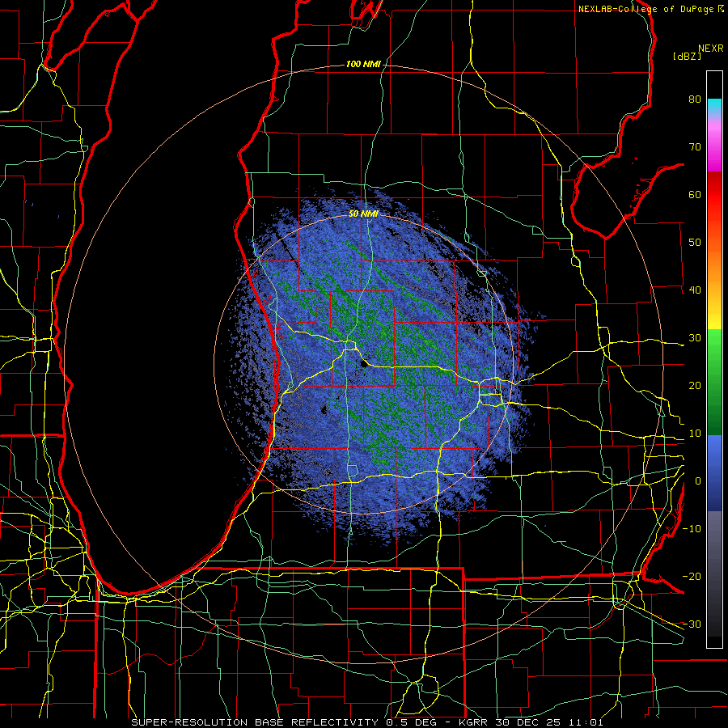Click the 50 dBZ scale value
The height and width of the screenshot is (728, 728).
pyautogui.click(x=695, y=243)
